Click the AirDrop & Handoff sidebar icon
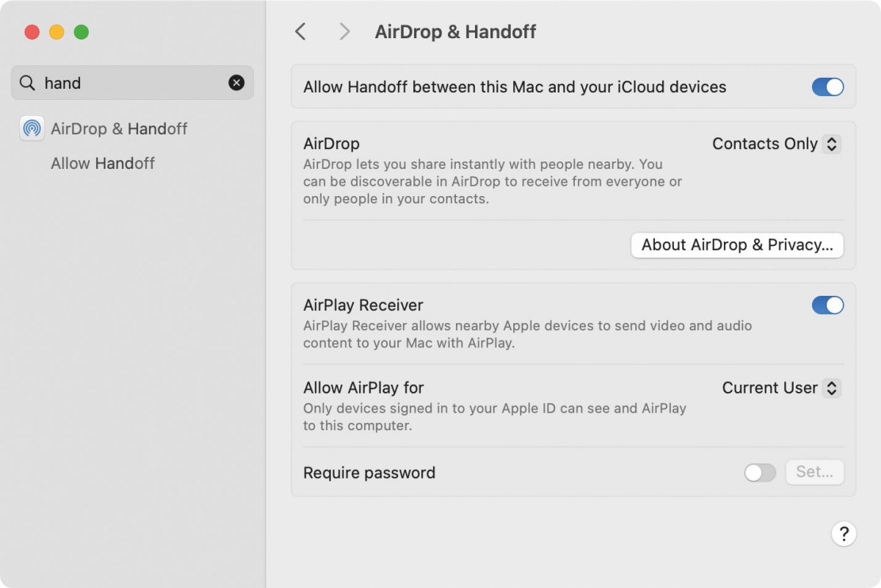881x588 pixels. pos(32,128)
